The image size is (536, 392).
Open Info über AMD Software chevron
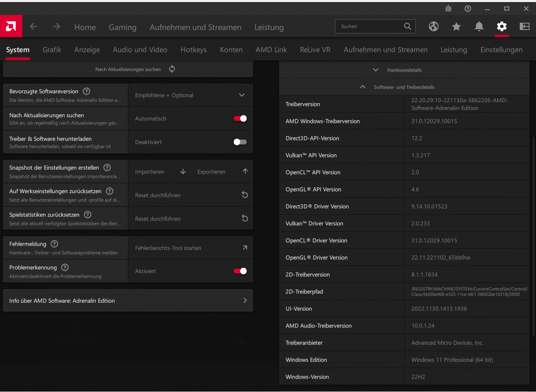pos(245,300)
